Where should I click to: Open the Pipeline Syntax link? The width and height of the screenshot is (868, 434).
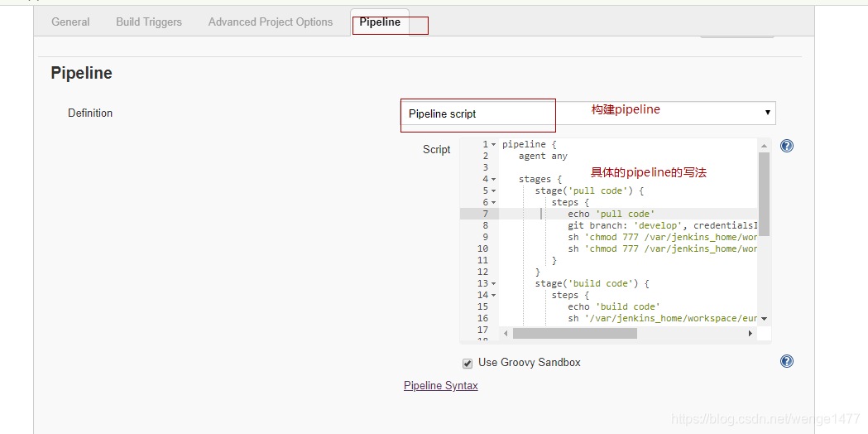(441, 385)
